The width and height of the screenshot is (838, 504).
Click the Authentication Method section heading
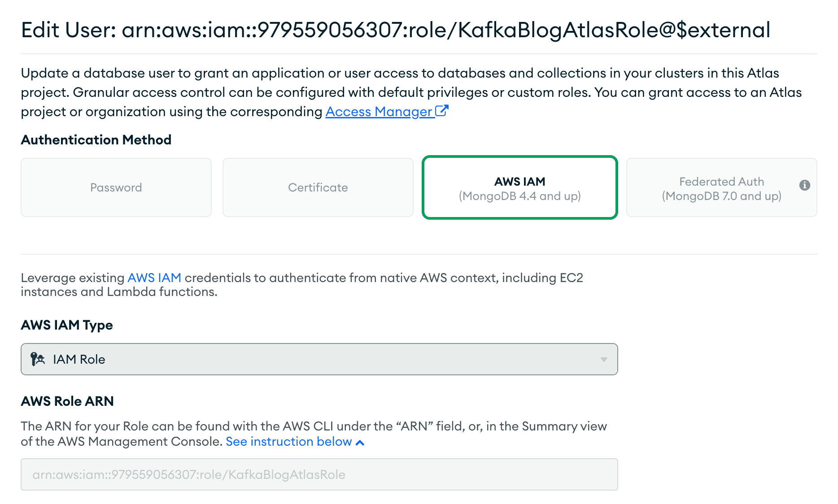point(96,140)
